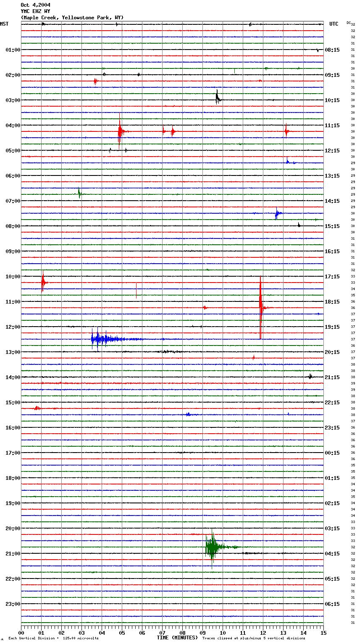Click the 'TIME (MINUTES)' axis title
The height and width of the screenshot is (644, 357).
(x=177, y=638)
